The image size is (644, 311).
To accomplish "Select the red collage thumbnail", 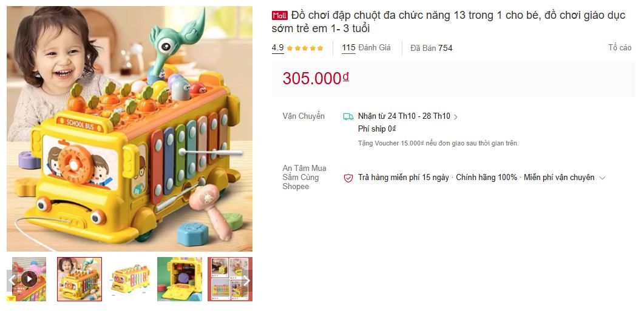I will click(230, 279).
